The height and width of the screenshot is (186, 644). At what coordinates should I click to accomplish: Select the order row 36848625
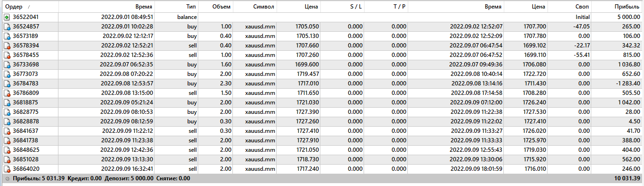point(322,150)
